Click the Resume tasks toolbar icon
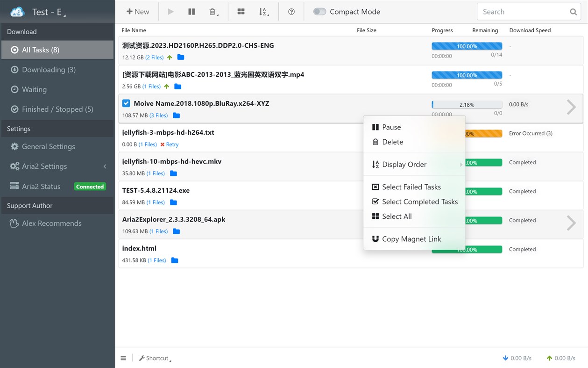This screenshot has height=368, width=588. 170,11
